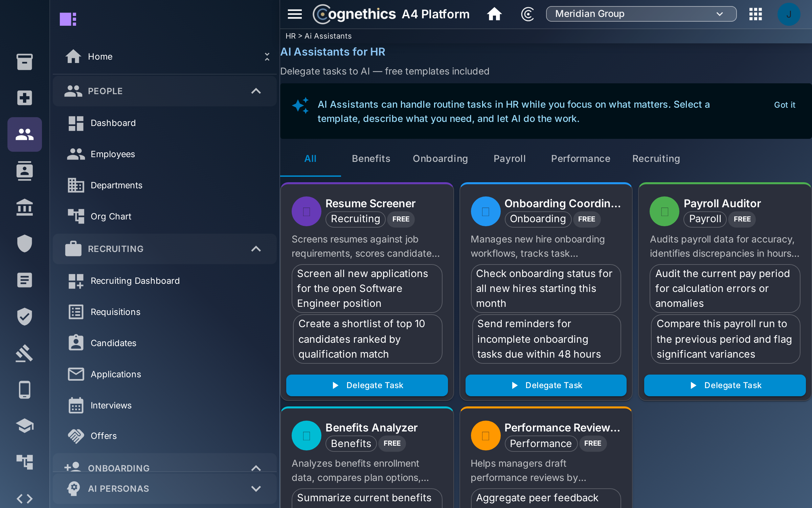
Task: Click the bank building icon in left rail
Action: tap(25, 207)
